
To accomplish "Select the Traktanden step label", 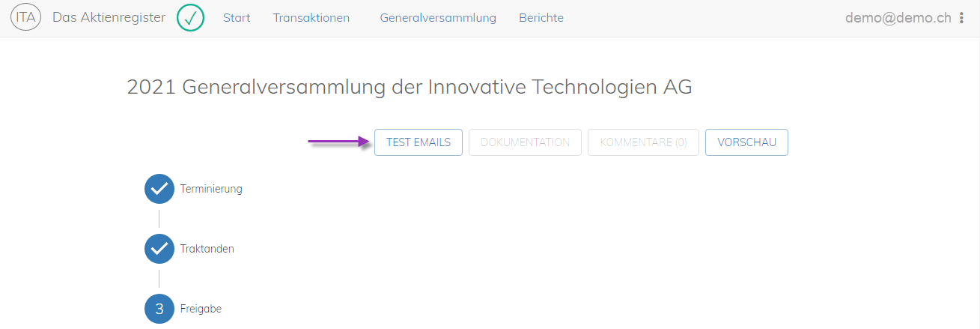I will tap(207, 249).
